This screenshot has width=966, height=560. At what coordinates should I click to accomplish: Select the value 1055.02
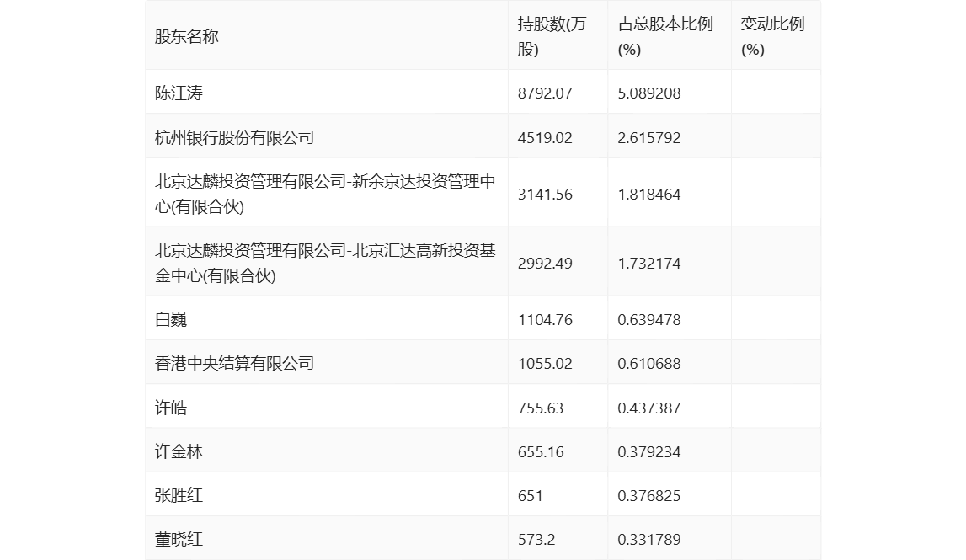[545, 364]
